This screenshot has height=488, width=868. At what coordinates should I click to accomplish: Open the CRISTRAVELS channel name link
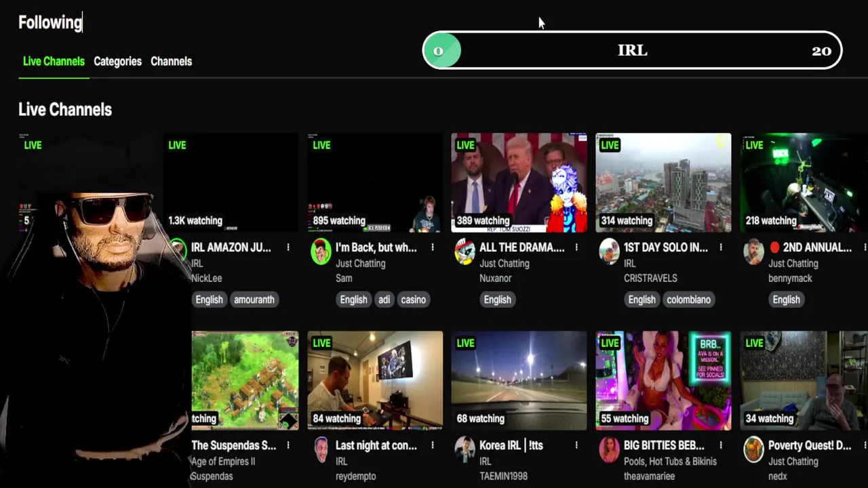point(650,278)
